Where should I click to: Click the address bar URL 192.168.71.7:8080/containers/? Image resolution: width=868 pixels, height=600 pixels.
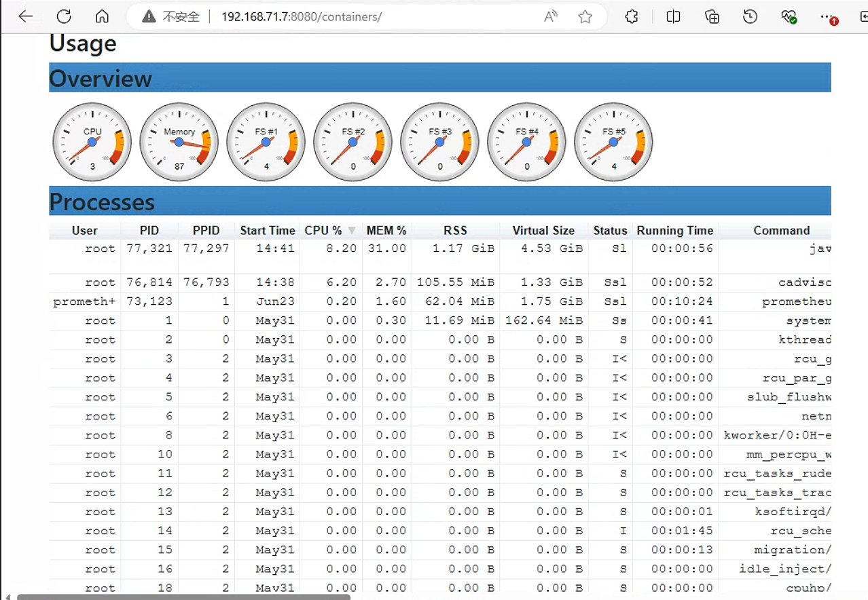tap(302, 17)
